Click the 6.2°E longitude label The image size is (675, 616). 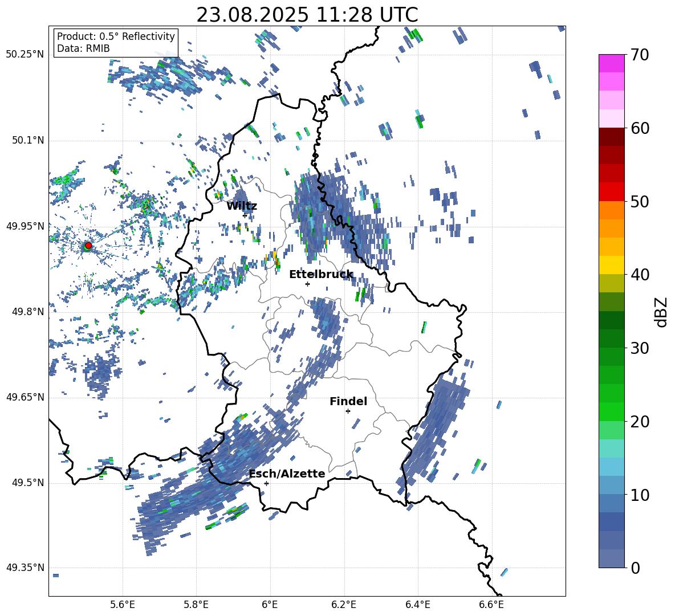click(344, 605)
